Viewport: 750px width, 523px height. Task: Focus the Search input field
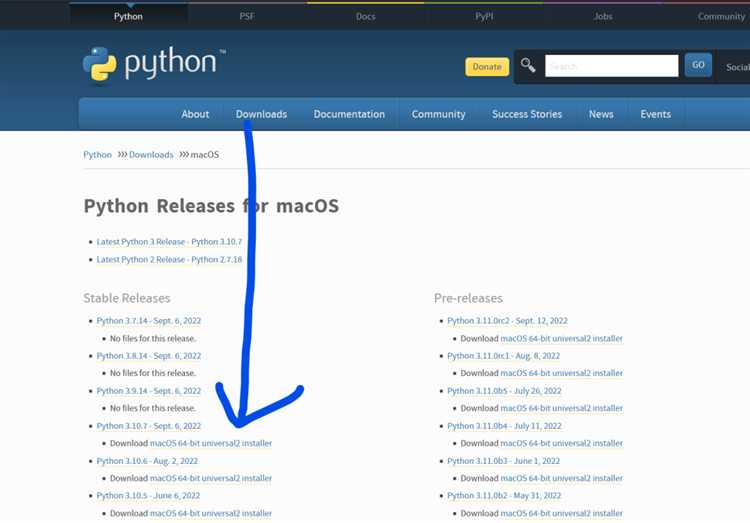coord(611,66)
